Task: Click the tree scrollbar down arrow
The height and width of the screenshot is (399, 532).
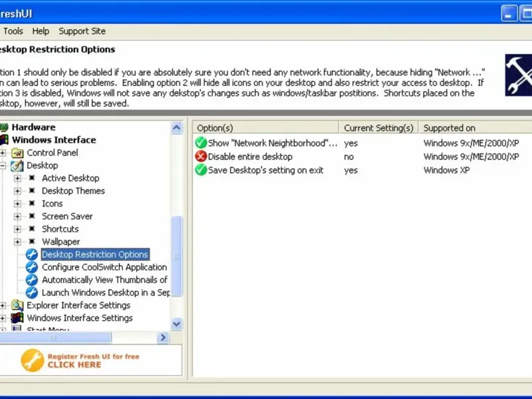Action: tap(176, 324)
